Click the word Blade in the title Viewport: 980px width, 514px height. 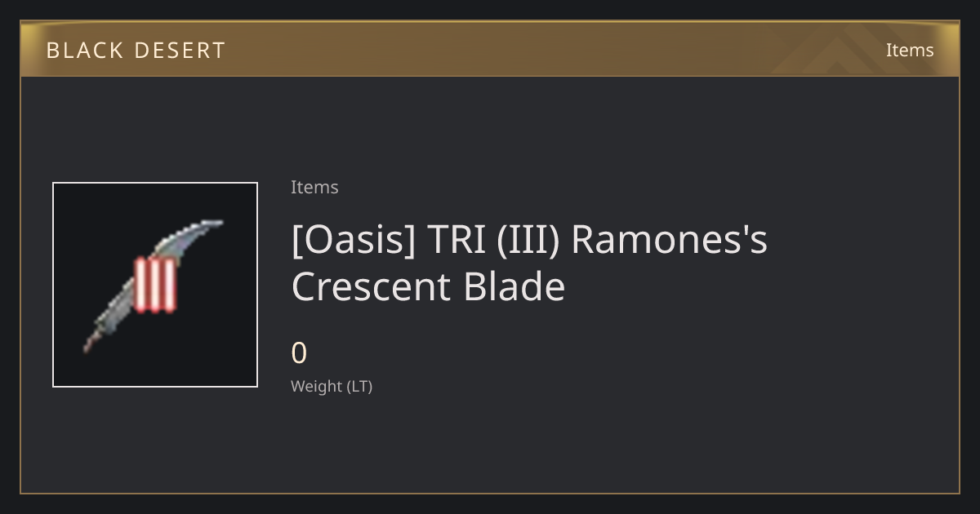(x=514, y=287)
